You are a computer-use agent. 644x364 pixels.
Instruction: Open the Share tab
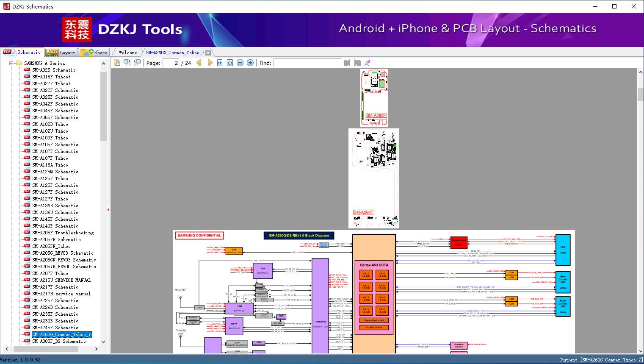coord(94,53)
